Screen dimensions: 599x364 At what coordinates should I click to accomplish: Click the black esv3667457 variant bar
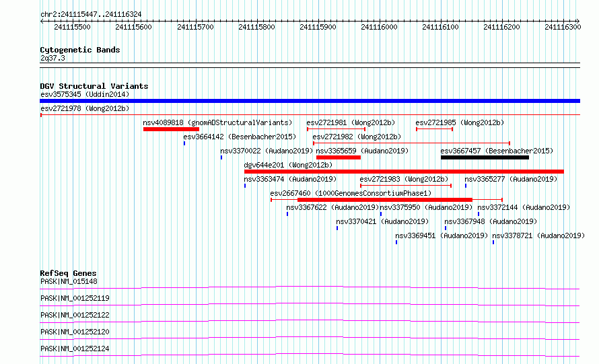pos(485,157)
